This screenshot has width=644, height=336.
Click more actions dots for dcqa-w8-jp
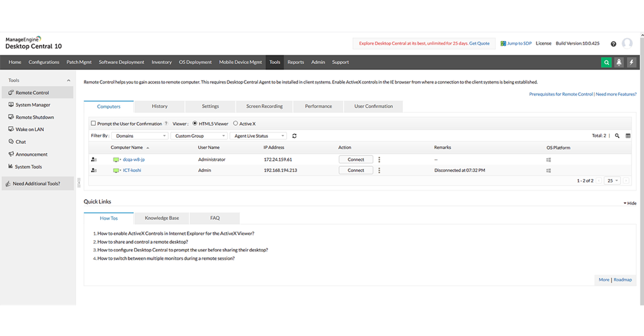coord(379,159)
